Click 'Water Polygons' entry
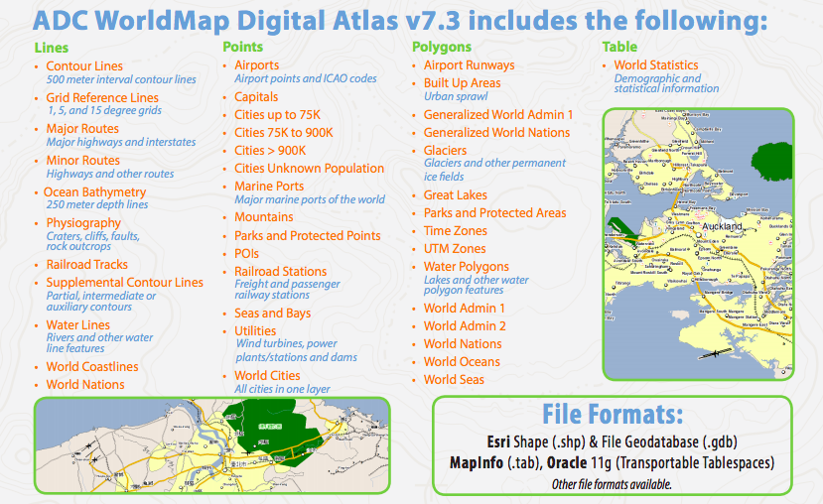Image resolution: width=823 pixels, height=504 pixels. [466, 267]
